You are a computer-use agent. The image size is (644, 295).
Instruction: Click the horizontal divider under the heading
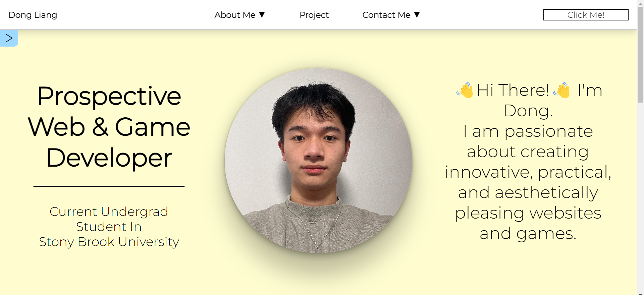(x=109, y=186)
